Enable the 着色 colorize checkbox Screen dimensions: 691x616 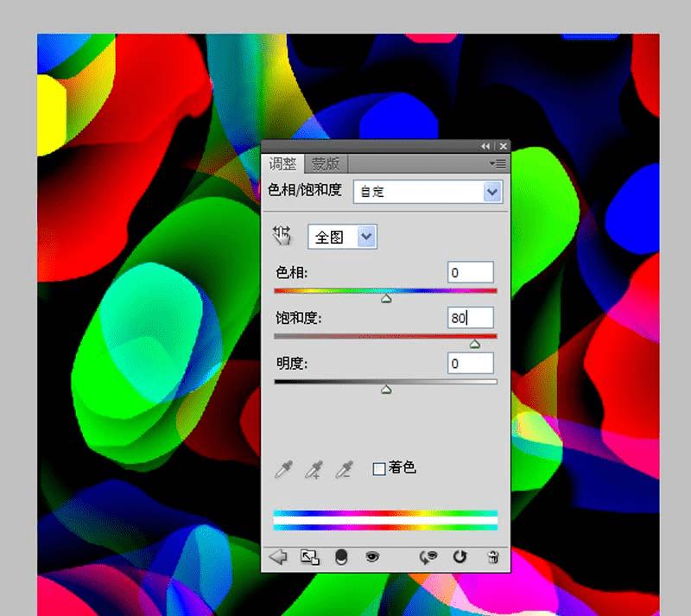[379, 468]
